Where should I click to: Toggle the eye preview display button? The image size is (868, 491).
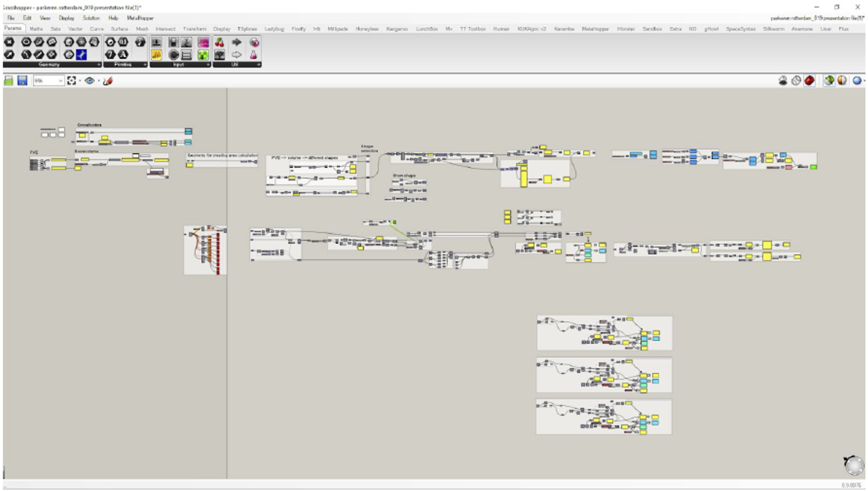pos(90,81)
